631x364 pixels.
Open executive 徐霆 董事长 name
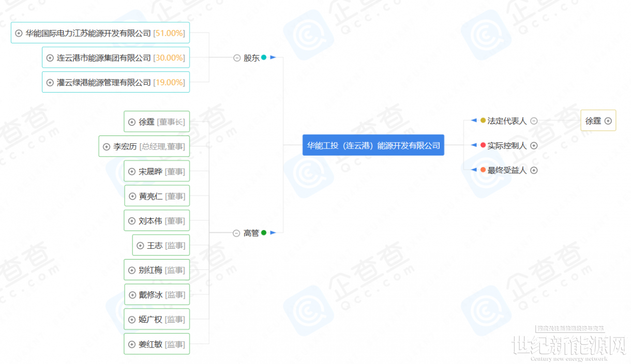(x=146, y=123)
